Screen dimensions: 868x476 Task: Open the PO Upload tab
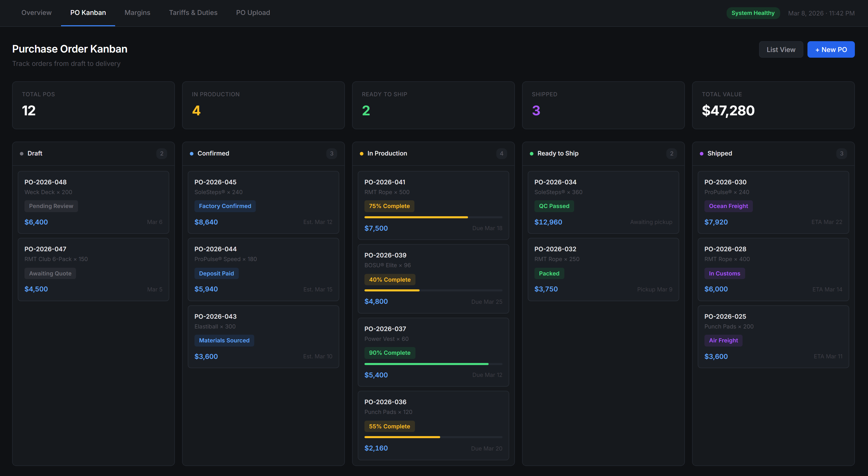click(x=253, y=13)
